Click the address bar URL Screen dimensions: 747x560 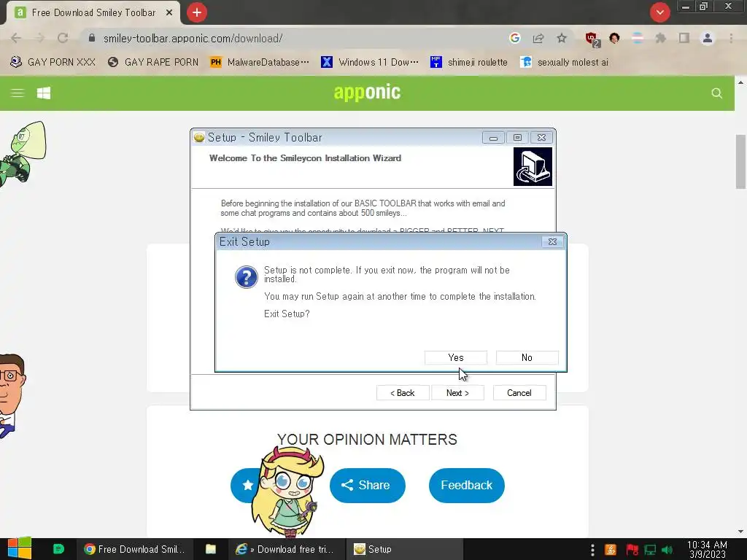[x=193, y=39]
